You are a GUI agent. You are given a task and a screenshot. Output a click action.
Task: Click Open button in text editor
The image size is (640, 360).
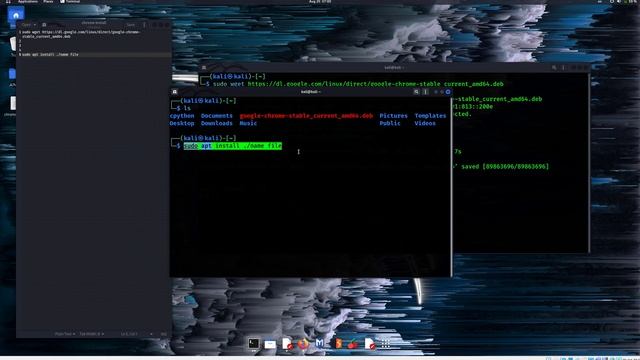pos(26,25)
